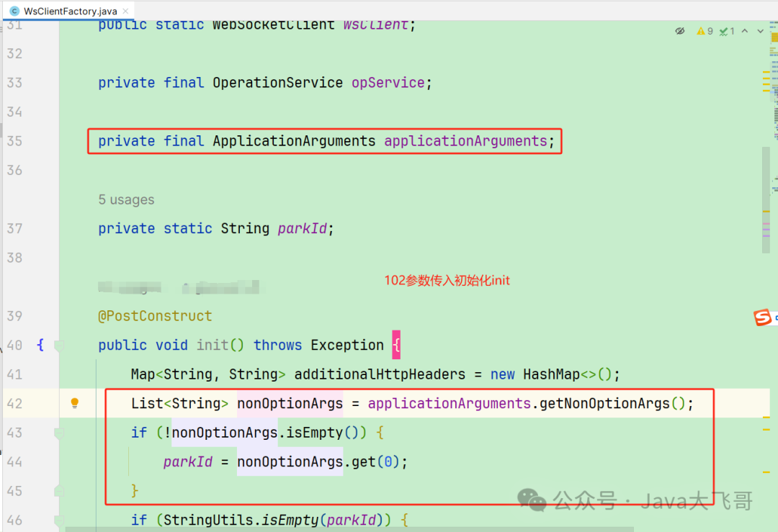Collapse the if block fold at line 46
This screenshot has height=532, width=778.
(x=59, y=520)
